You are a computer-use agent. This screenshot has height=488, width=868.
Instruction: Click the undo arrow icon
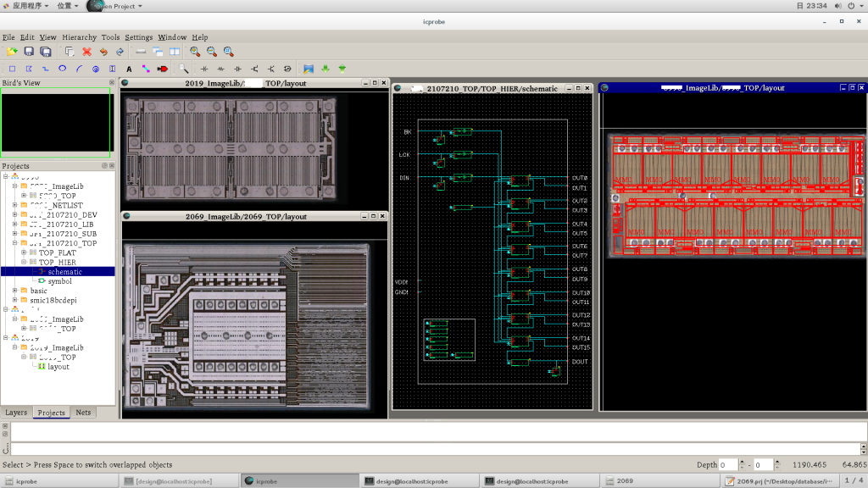coord(103,52)
